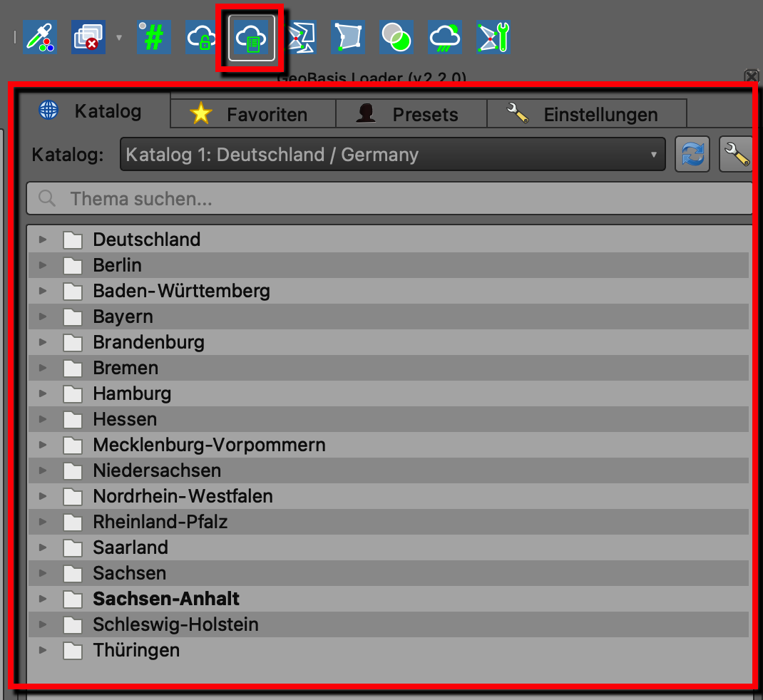Viewport: 763px width, 700px height.
Task: Reload the catalog with refresh button
Action: pyautogui.click(x=692, y=154)
